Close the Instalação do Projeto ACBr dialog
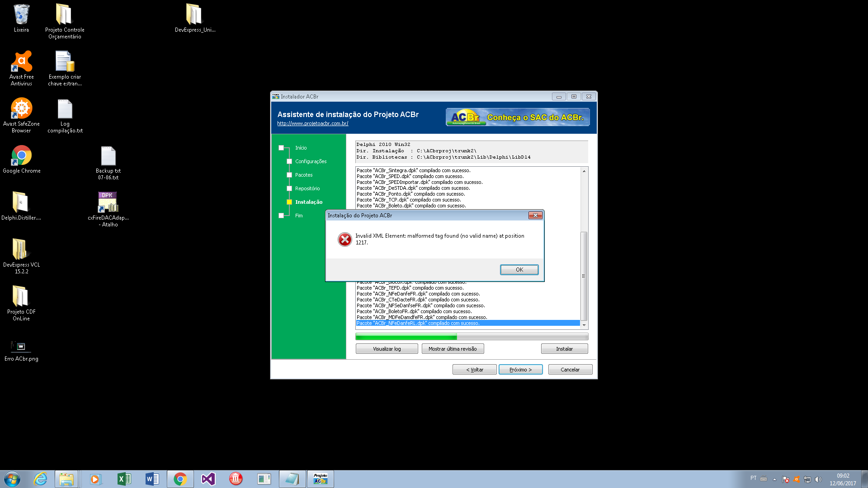 pos(535,216)
